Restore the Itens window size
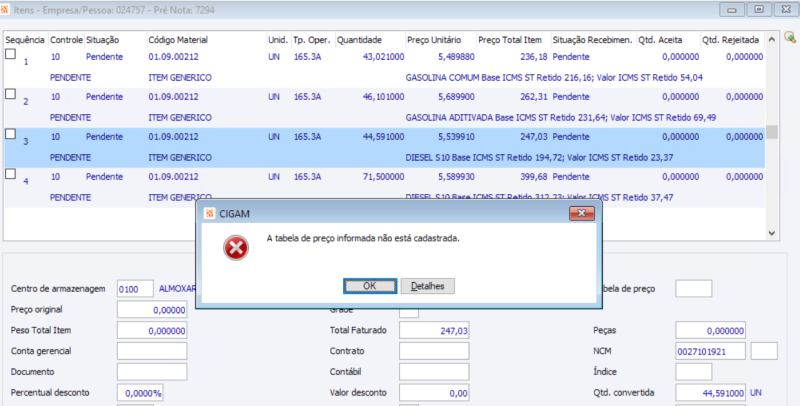 759,9
